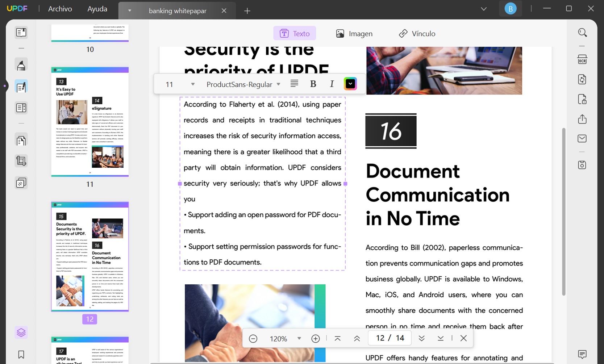Screen dimensions: 604x364
Task: Select page 11 thumbnail
Action: click(90, 122)
